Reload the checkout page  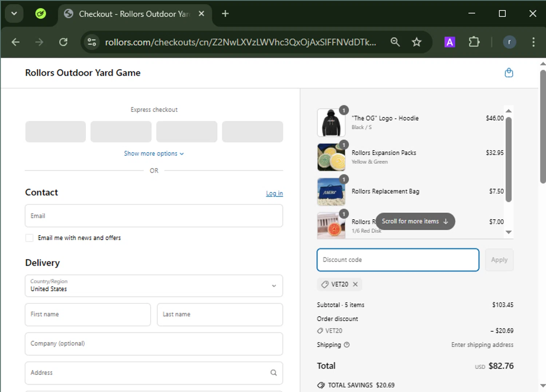(x=63, y=42)
